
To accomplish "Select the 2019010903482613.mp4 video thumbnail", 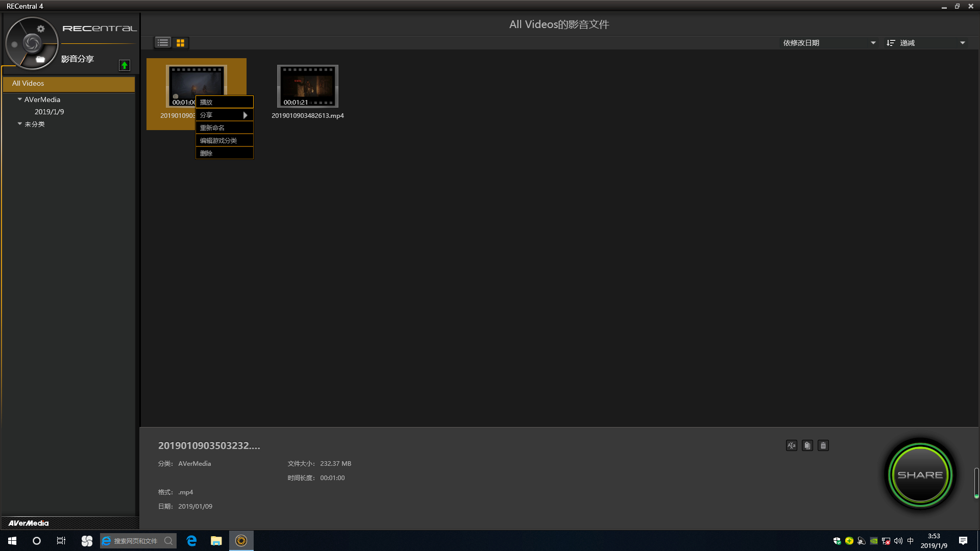I will (x=307, y=86).
